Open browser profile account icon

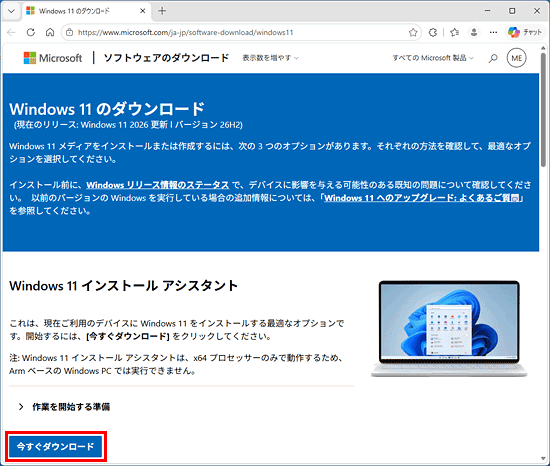pos(474,33)
